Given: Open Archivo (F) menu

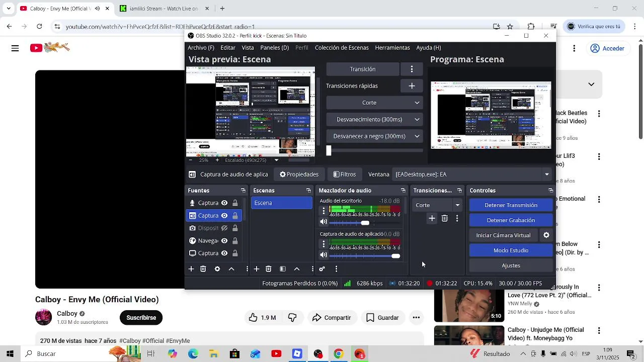Looking at the screenshot, I should (201, 48).
